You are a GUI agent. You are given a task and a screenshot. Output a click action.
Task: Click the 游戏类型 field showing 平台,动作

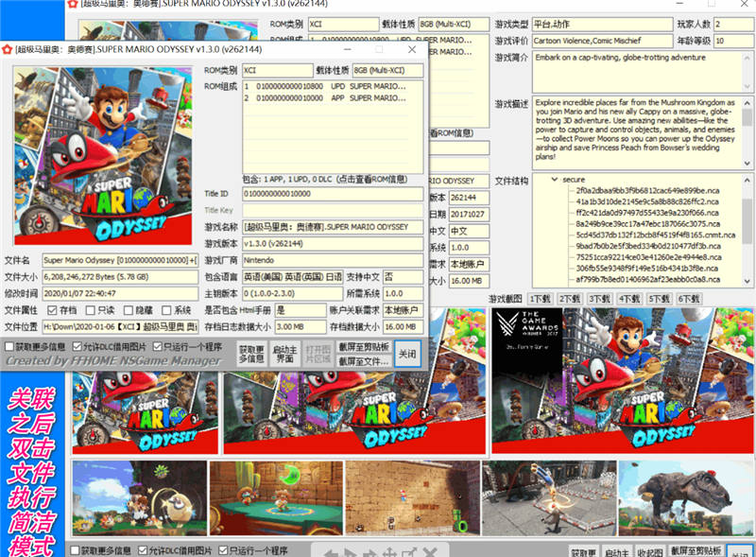point(602,25)
